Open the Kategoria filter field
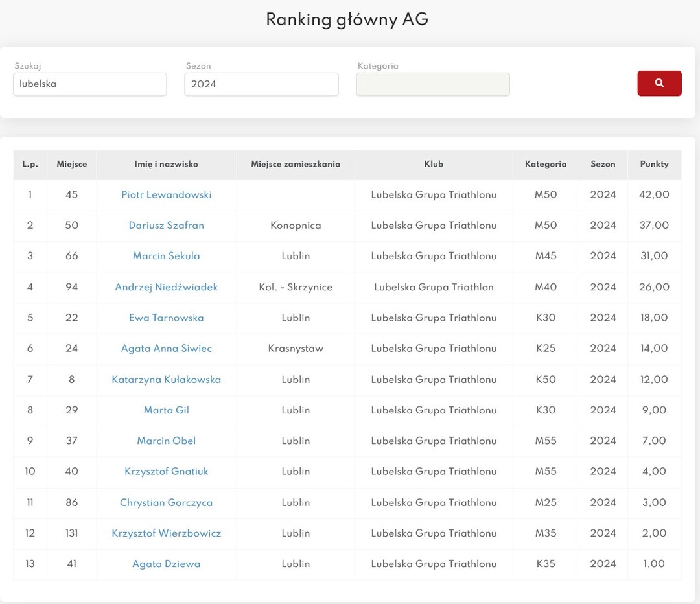700x604 pixels. [x=433, y=84]
